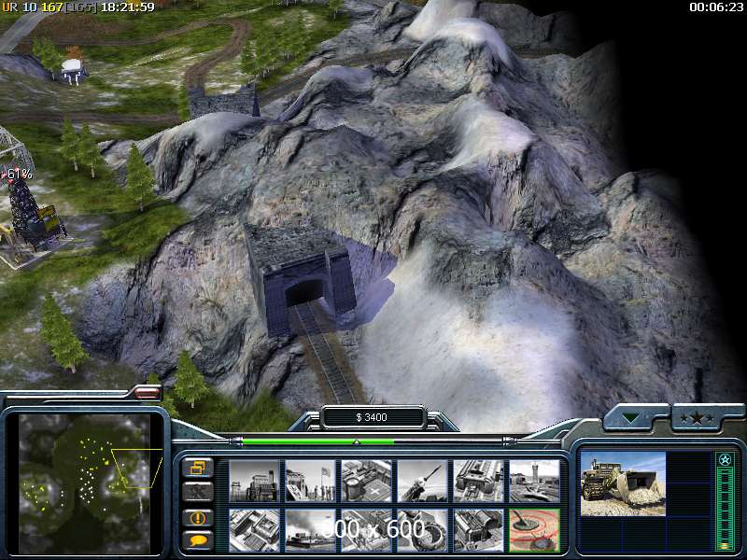The width and height of the screenshot is (747, 560).
Task: Pick the Strategy Center build icon
Action: pyautogui.click(x=254, y=530)
